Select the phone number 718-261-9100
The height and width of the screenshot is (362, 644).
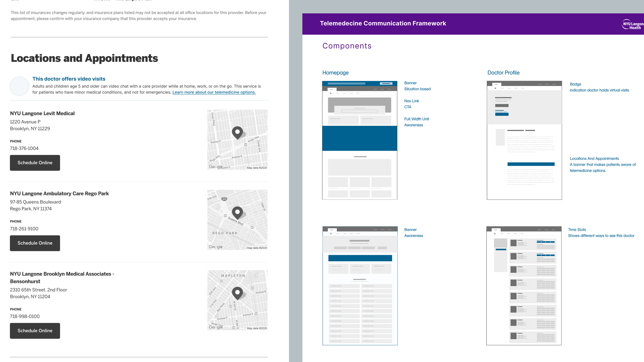tap(24, 229)
